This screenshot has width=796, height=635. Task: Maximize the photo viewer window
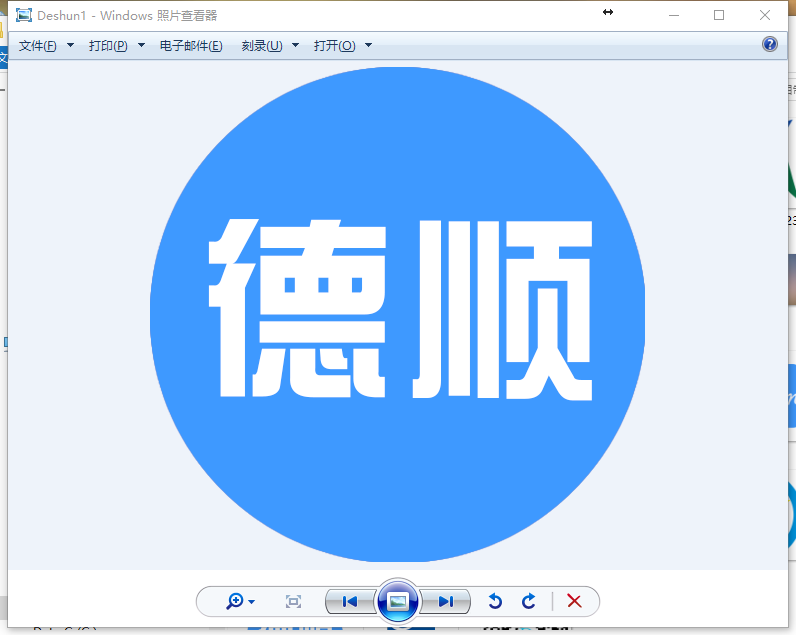pos(719,15)
